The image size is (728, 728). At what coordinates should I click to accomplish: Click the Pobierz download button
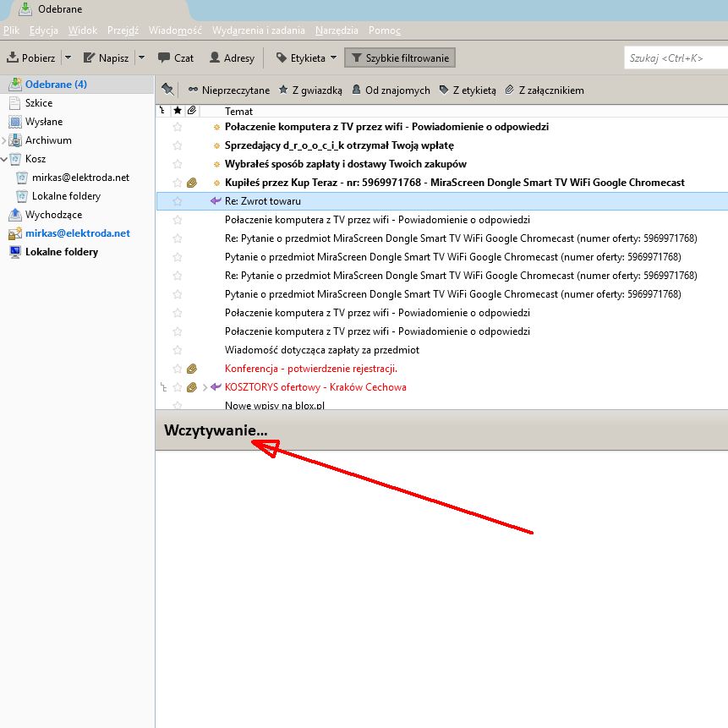coord(31,58)
